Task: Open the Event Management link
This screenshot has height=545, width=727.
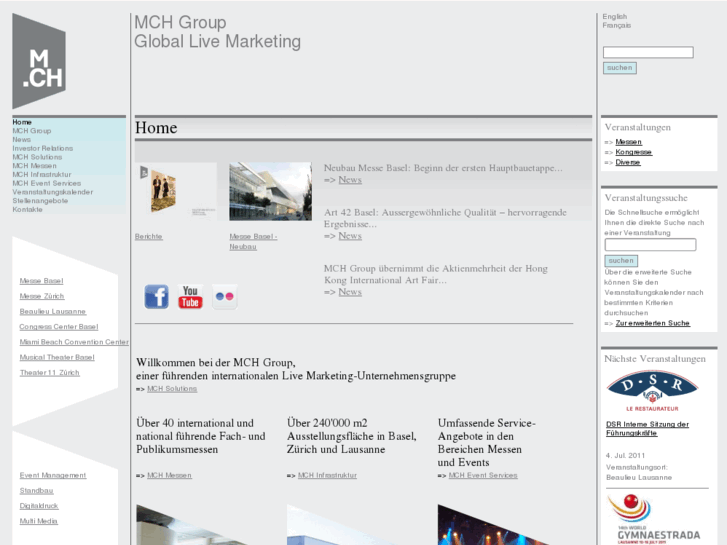Action: tap(53, 475)
